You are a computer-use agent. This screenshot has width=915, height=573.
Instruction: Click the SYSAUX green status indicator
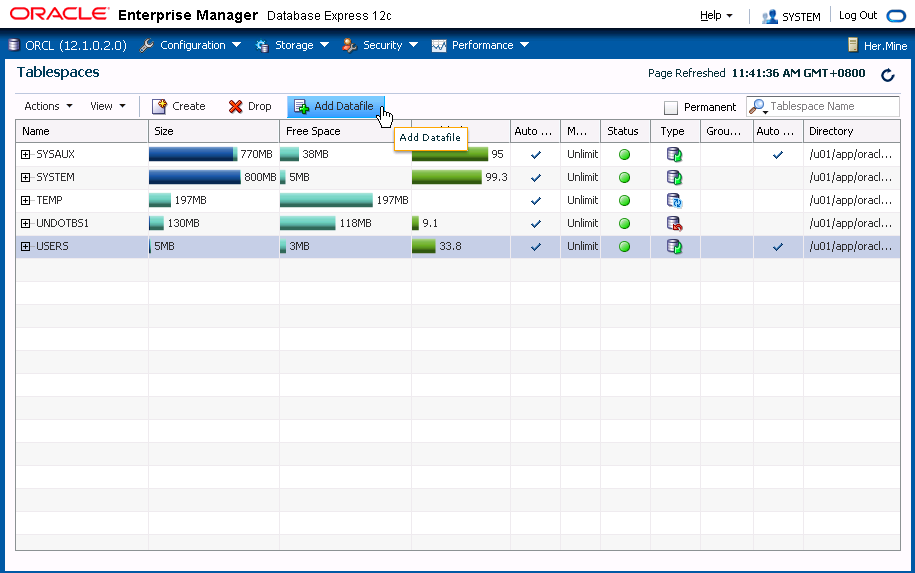624,155
